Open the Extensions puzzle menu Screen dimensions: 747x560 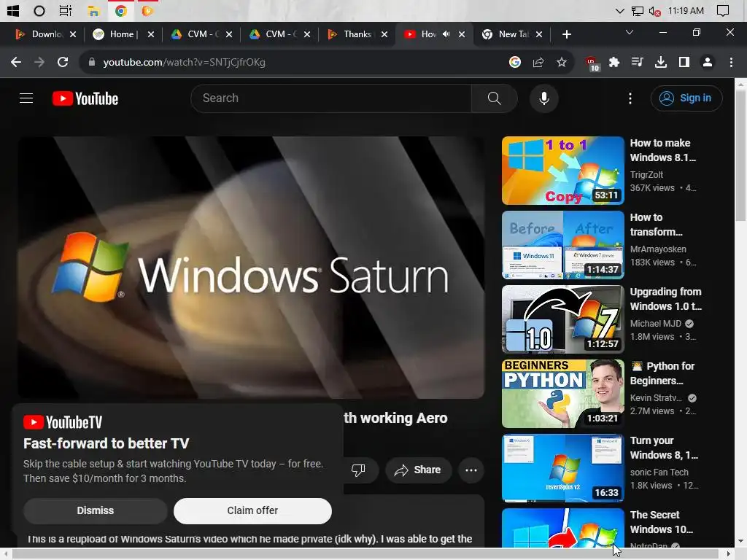pyautogui.click(x=614, y=62)
